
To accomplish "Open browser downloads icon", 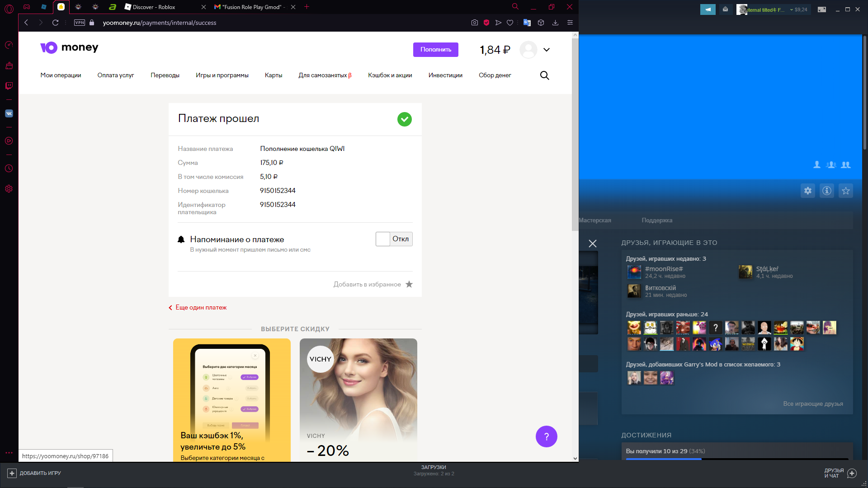I will pyautogui.click(x=556, y=23).
